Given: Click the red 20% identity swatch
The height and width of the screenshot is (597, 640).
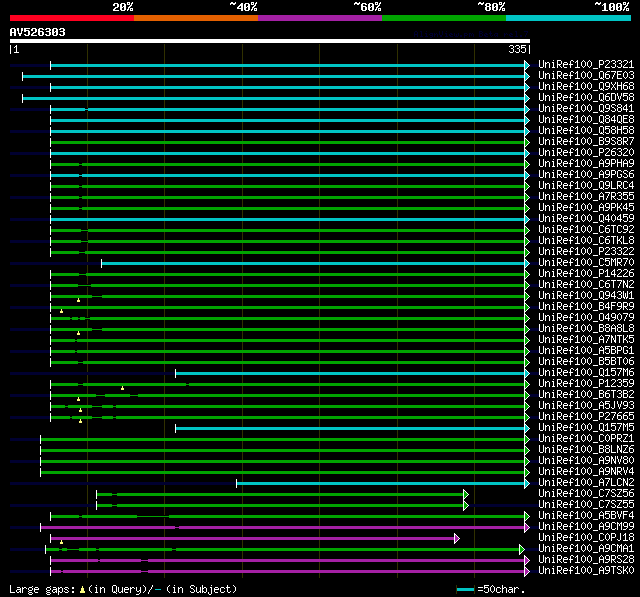Looking at the screenshot, I should click(72, 18).
